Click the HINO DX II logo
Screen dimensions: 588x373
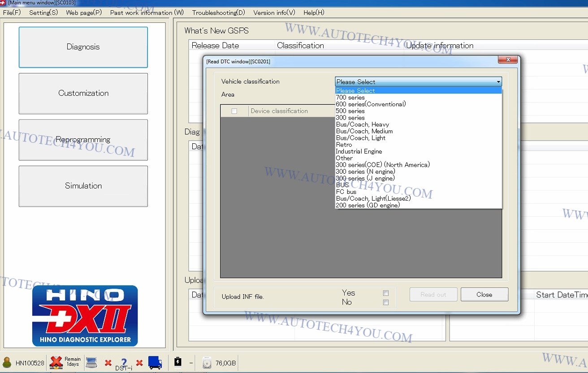85,316
